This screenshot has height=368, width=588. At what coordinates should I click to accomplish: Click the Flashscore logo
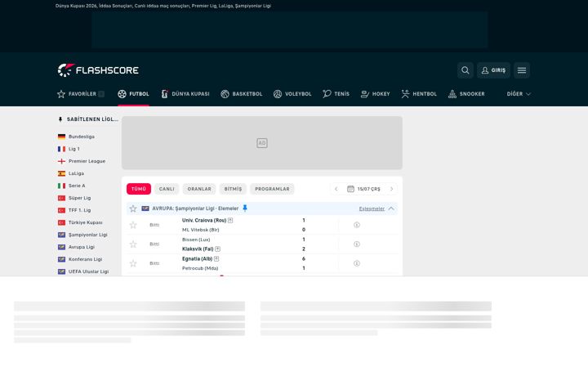(98, 70)
